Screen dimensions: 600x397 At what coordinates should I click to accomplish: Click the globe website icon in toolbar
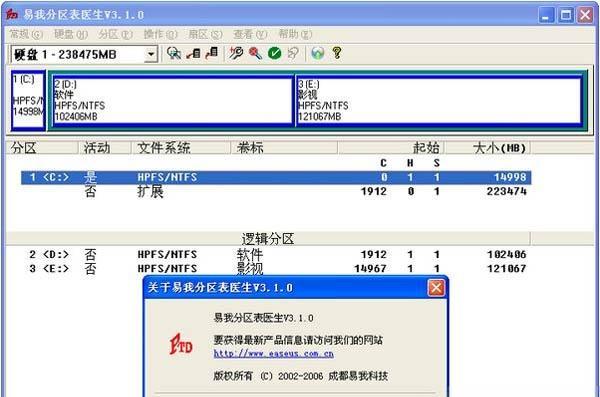[x=318, y=53]
